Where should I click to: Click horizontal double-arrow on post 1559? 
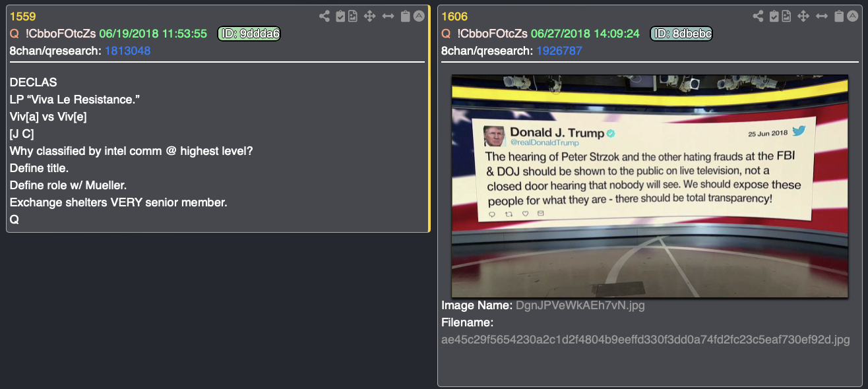(388, 16)
